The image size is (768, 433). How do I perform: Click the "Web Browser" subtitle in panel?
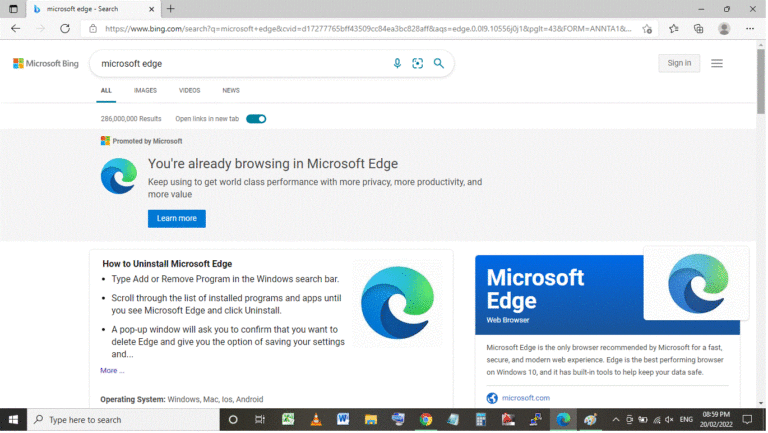(507, 320)
